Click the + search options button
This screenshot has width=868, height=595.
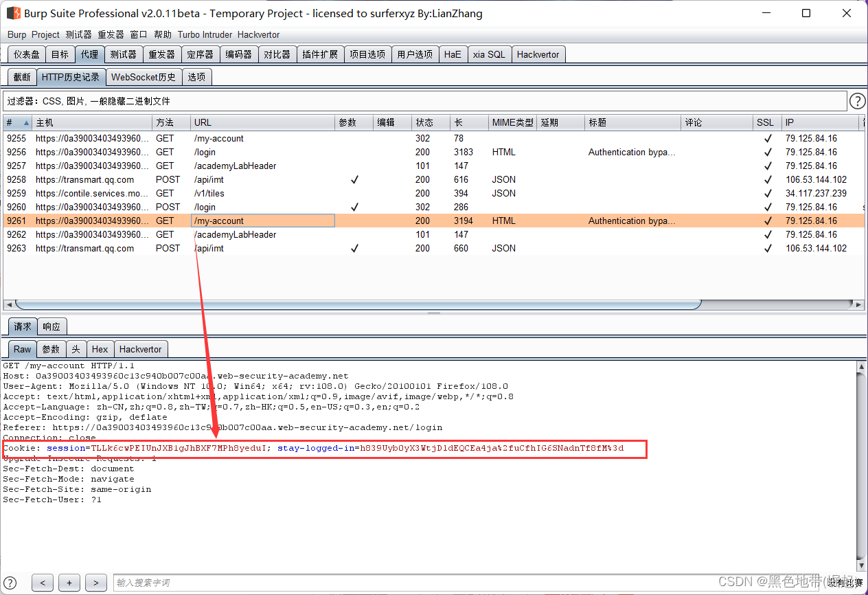(x=69, y=583)
